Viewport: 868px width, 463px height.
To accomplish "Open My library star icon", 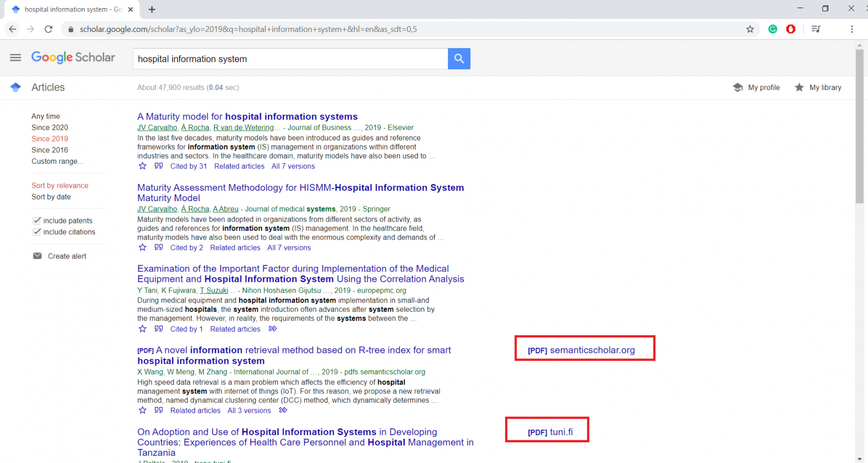I will (799, 87).
